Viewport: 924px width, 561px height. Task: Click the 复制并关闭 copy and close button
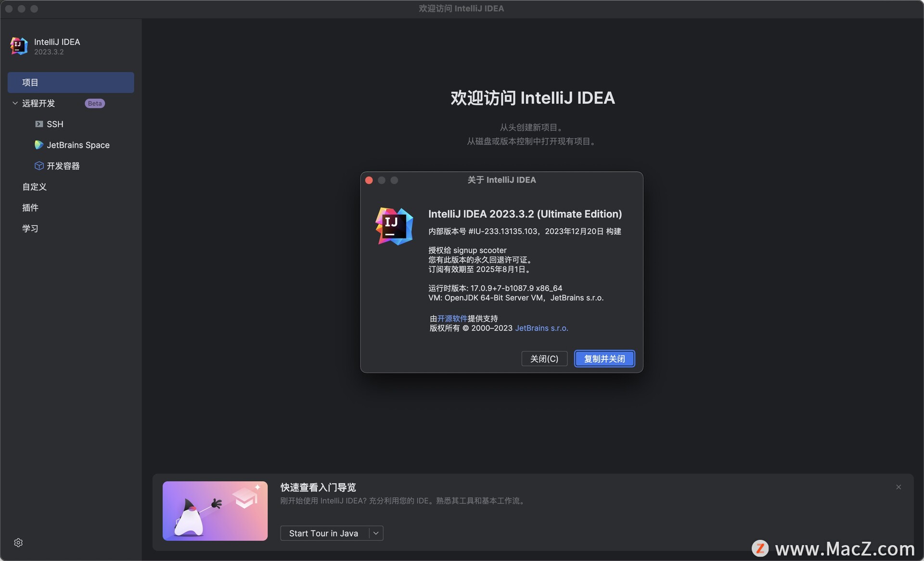click(604, 358)
